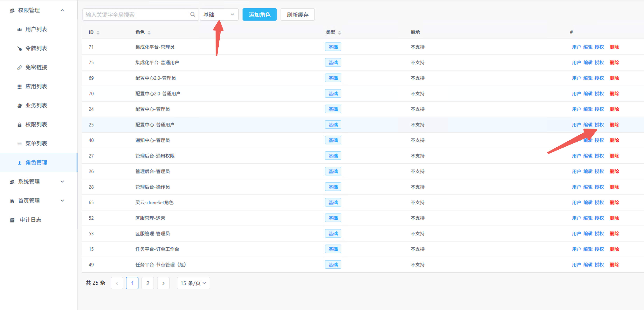
Task: Click the 审计日志 document icon
Action: click(x=12, y=220)
